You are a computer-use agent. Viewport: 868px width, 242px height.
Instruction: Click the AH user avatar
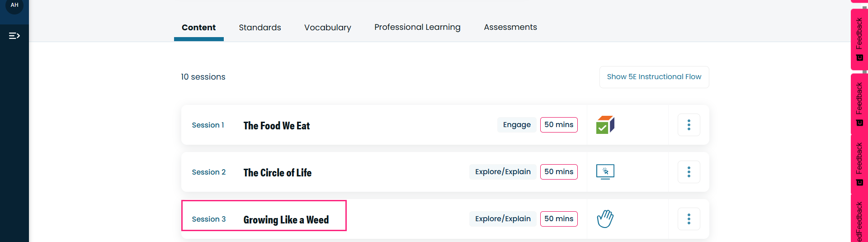(14, 5)
